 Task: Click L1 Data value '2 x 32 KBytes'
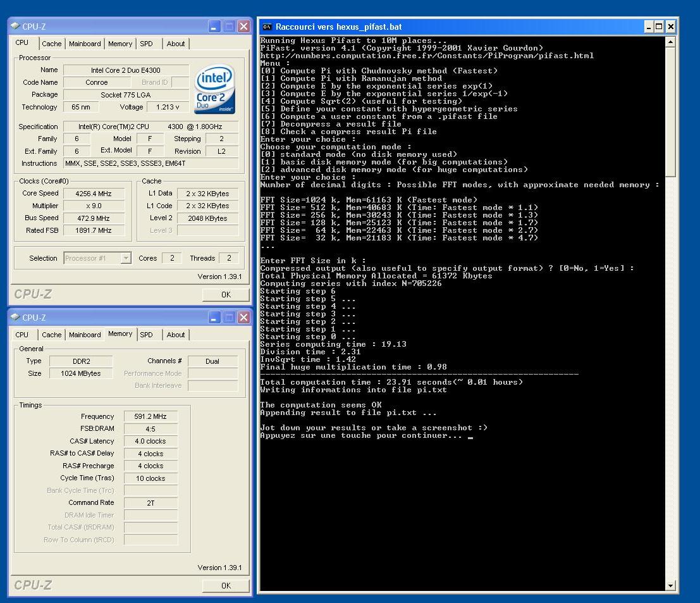(207, 194)
